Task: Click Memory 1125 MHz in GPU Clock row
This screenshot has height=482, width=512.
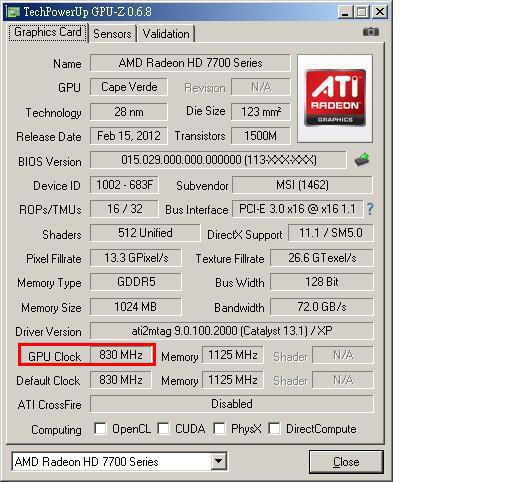Action: [233, 355]
